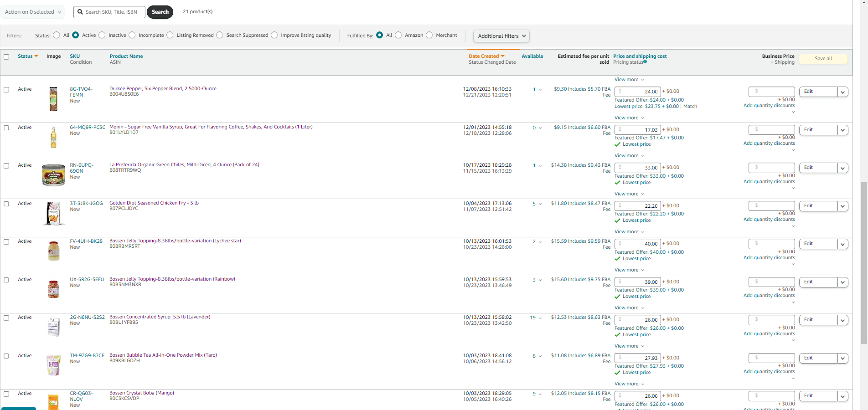The width and height of the screenshot is (868, 410).
Task: Sort the table by the Available column
Action: [532, 56]
